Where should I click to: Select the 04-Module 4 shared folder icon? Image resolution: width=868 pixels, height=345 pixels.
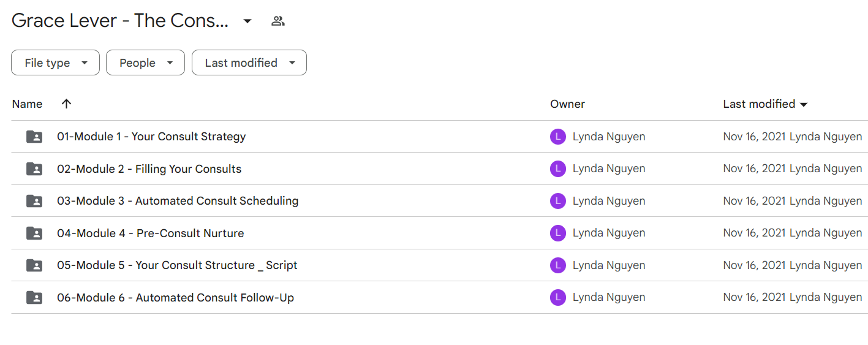click(35, 233)
